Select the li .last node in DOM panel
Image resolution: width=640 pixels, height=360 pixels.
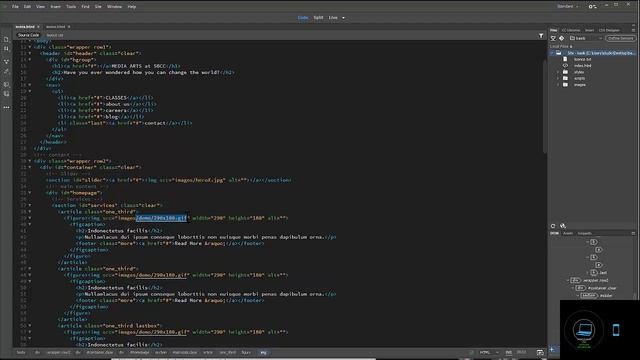click(599, 273)
